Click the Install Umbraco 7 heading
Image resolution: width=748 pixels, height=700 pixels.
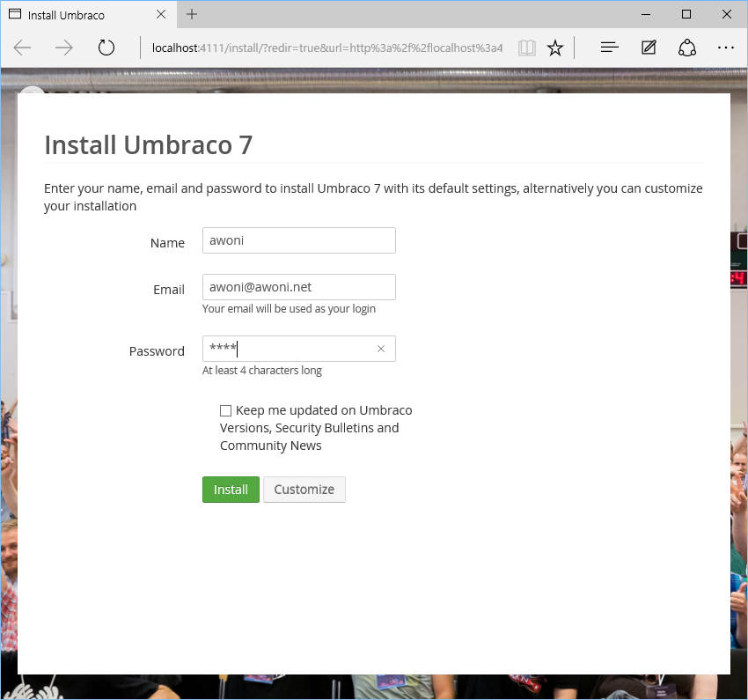click(149, 145)
